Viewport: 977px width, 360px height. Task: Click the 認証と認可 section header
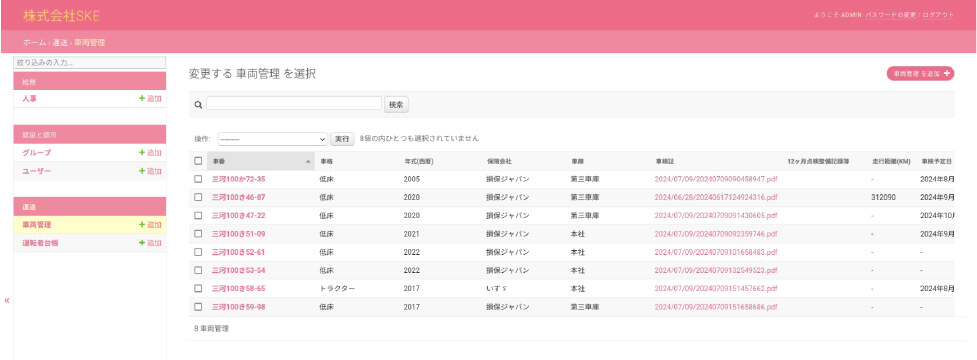pos(90,135)
